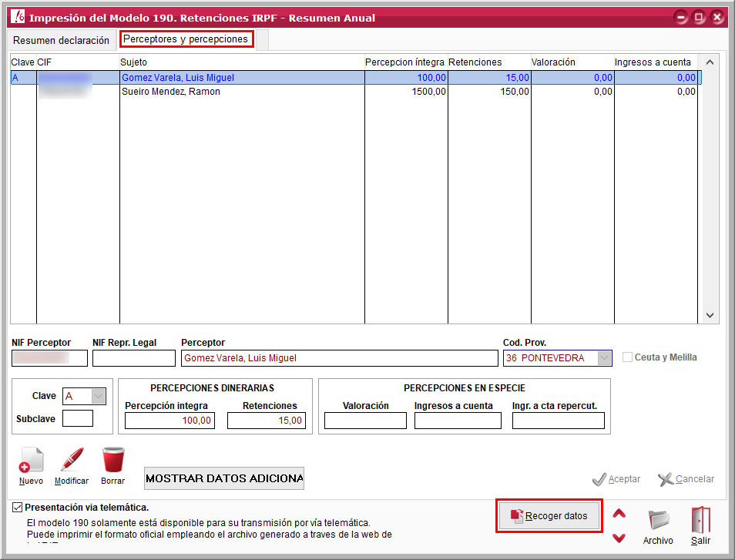Click the Ingr. a cta repercut. field
Viewport: 735px width, 560px height.
tap(559, 421)
